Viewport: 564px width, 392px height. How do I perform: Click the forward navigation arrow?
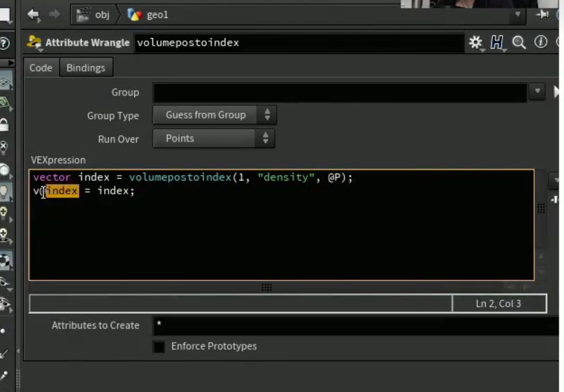click(x=55, y=14)
